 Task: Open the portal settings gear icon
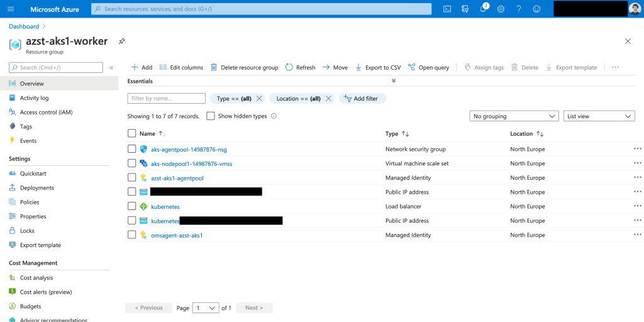point(501,9)
